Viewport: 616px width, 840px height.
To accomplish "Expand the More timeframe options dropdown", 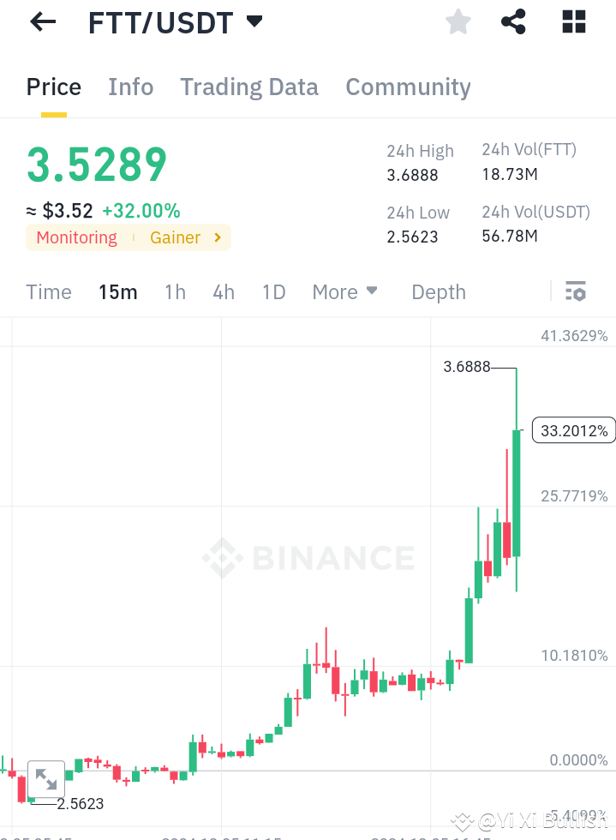I will click(x=345, y=291).
